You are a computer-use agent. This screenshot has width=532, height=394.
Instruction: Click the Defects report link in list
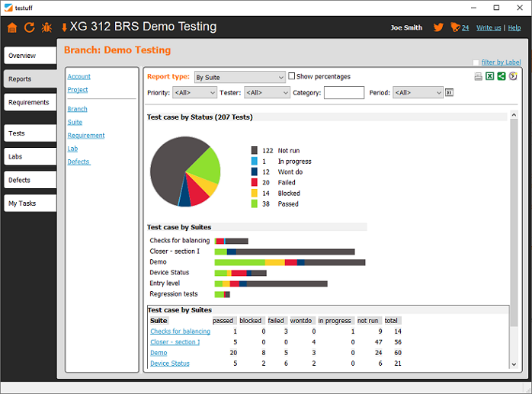(x=79, y=162)
